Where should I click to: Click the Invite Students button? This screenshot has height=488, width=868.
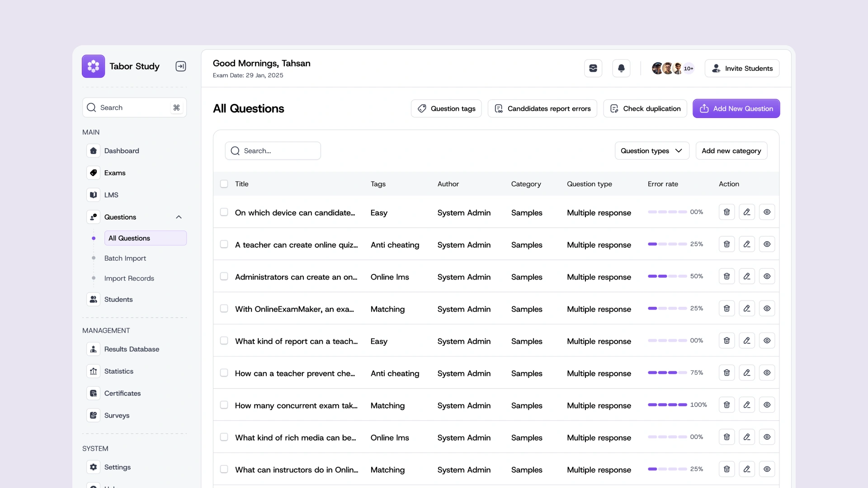click(x=742, y=68)
